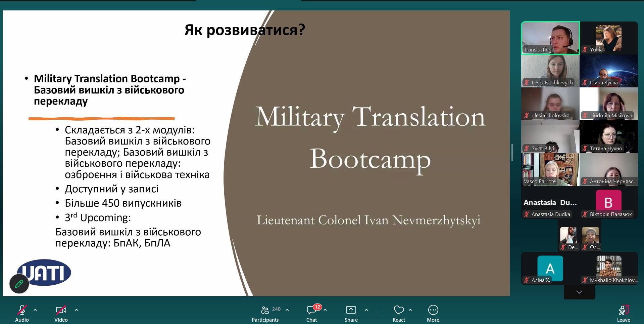Click the green annotation pencil button
The width and height of the screenshot is (644, 324).
point(19,284)
